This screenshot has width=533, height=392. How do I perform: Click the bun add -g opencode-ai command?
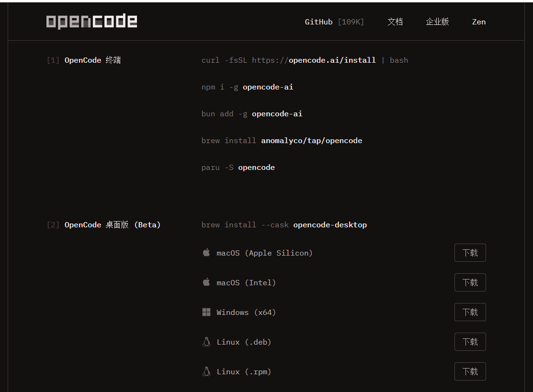(x=252, y=114)
